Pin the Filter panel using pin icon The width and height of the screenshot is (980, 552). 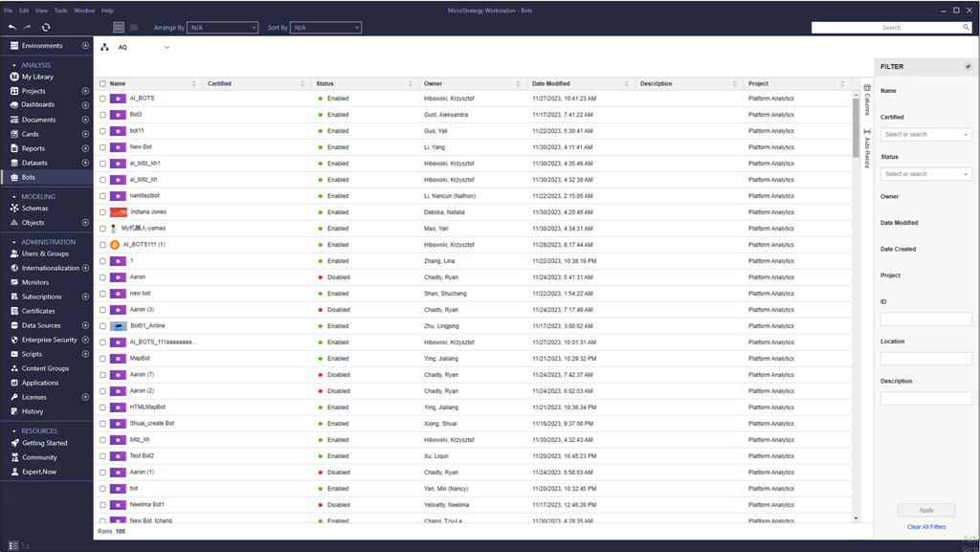click(x=968, y=67)
